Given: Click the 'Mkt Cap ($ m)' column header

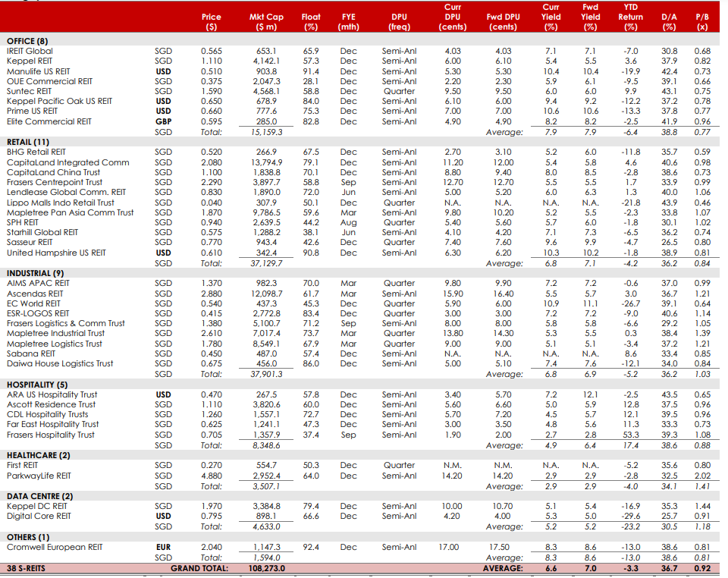Looking at the screenshot, I should click(266, 22).
